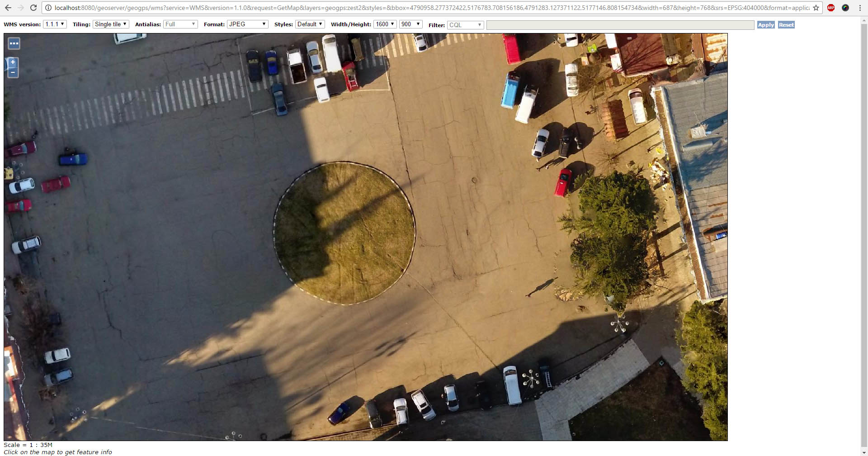Reload the page in the browser
This screenshot has height=456, width=868.
coord(33,8)
